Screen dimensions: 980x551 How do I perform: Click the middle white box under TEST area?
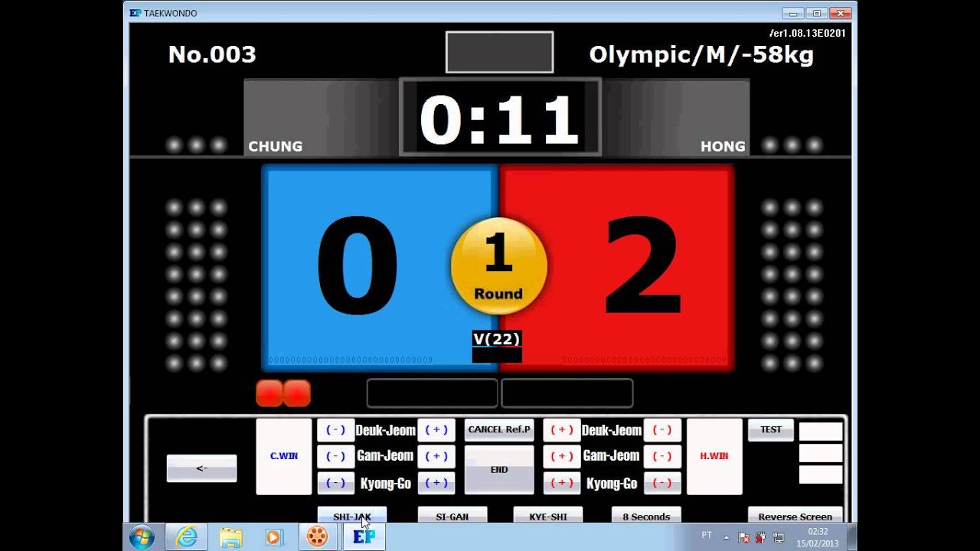click(x=821, y=453)
